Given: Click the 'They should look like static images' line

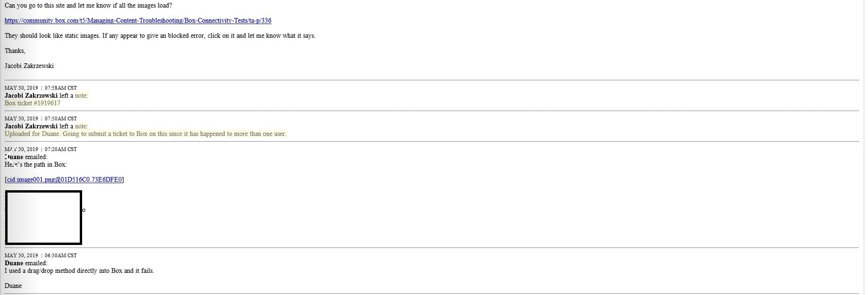Looking at the screenshot, I should click(160, 36).
